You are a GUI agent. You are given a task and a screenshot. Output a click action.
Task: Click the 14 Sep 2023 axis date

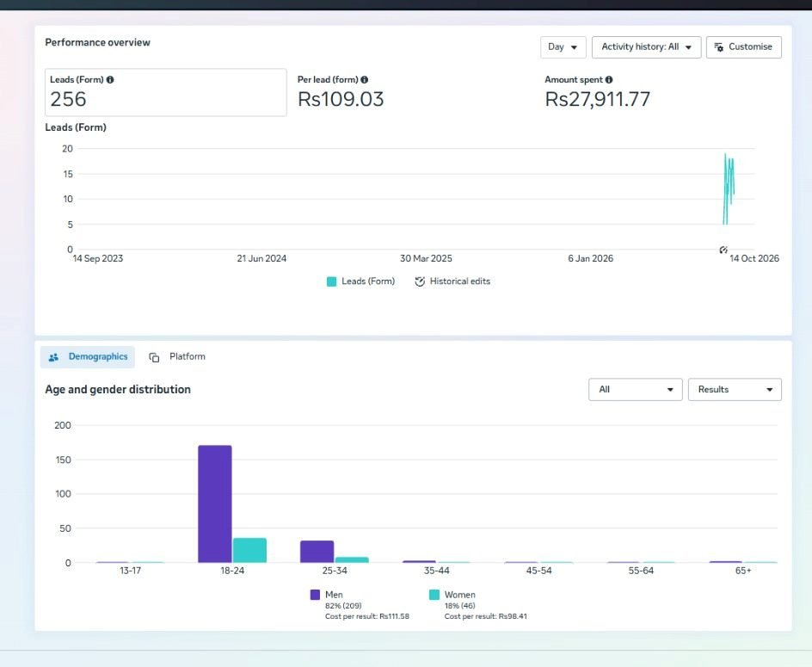point(98,258)
